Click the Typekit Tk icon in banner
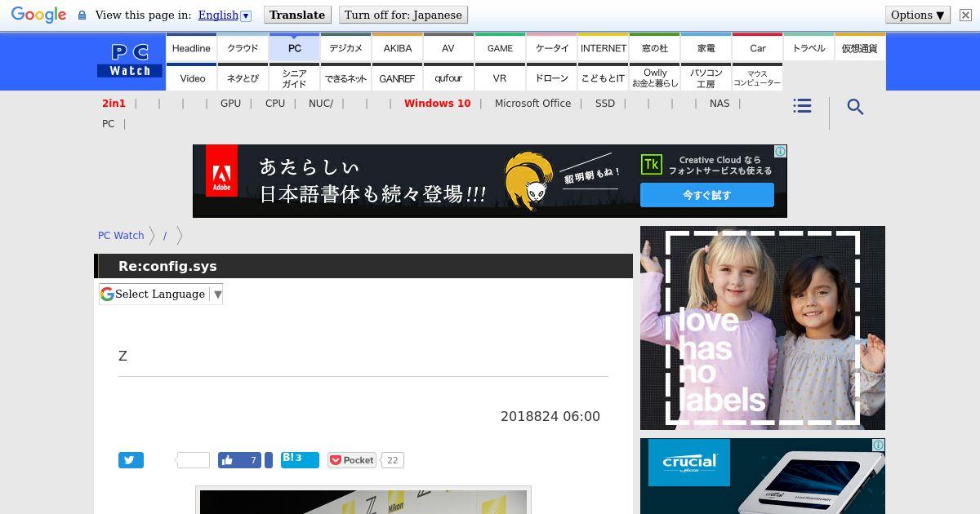 pyautogui.click(x=651, y=165)
